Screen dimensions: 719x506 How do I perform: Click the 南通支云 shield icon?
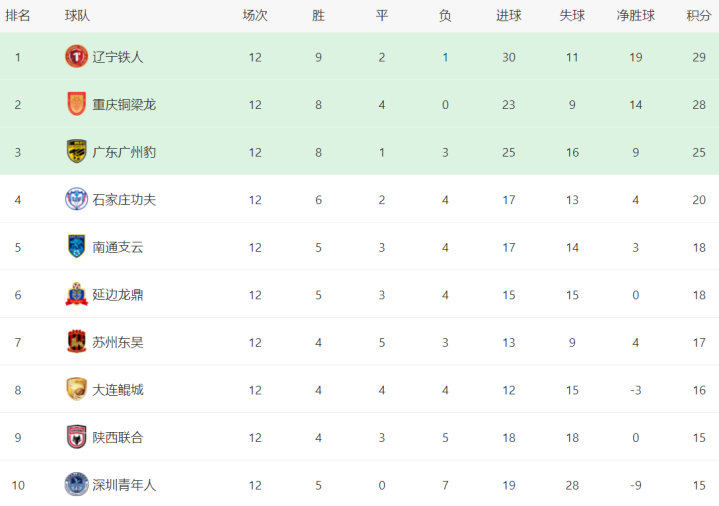pyautogui.click(x=76, y=246)
